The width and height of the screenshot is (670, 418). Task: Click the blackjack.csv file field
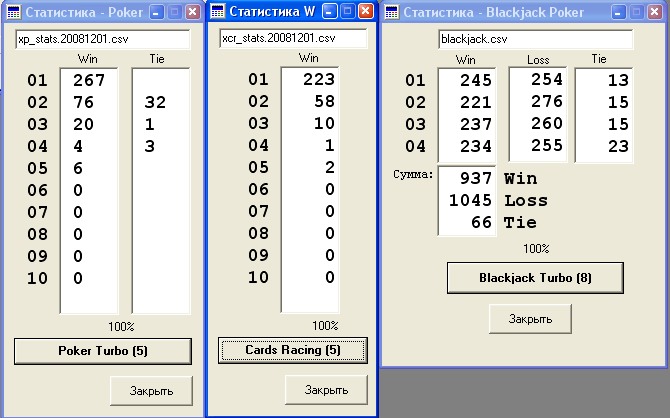pyautogui.click(x=535, y=40)
